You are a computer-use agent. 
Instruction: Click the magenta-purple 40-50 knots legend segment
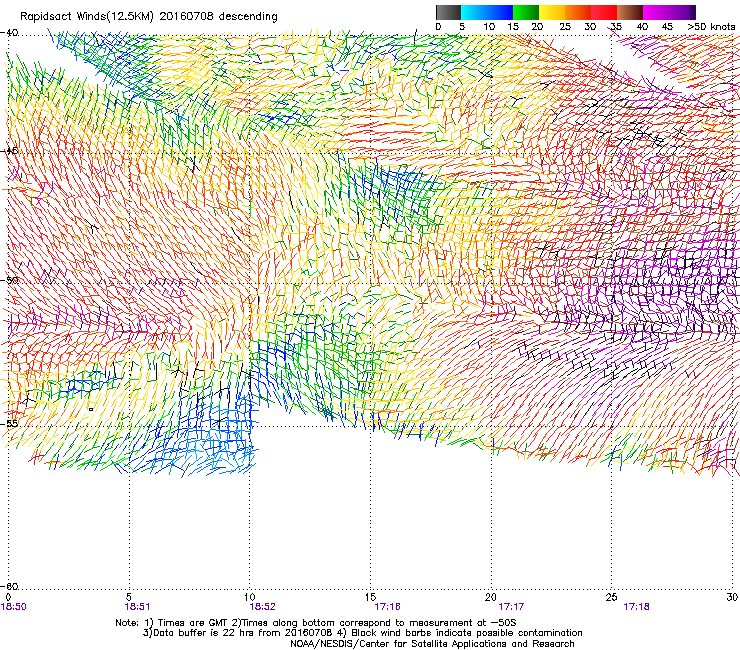[x=669, y=12]
